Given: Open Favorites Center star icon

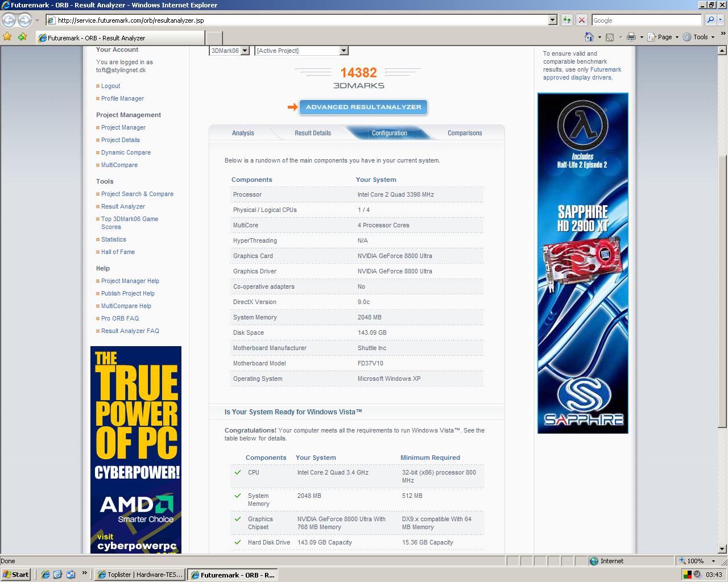Looking at the screenshot, I should 7,37.
